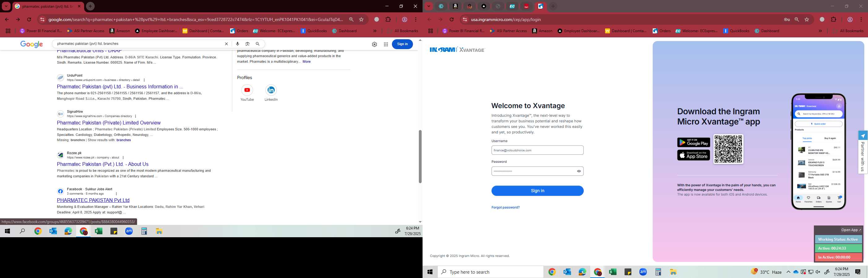Click the blue Sign in button on Xvantage
Screen dimensions: 868x278
(537, 191)
